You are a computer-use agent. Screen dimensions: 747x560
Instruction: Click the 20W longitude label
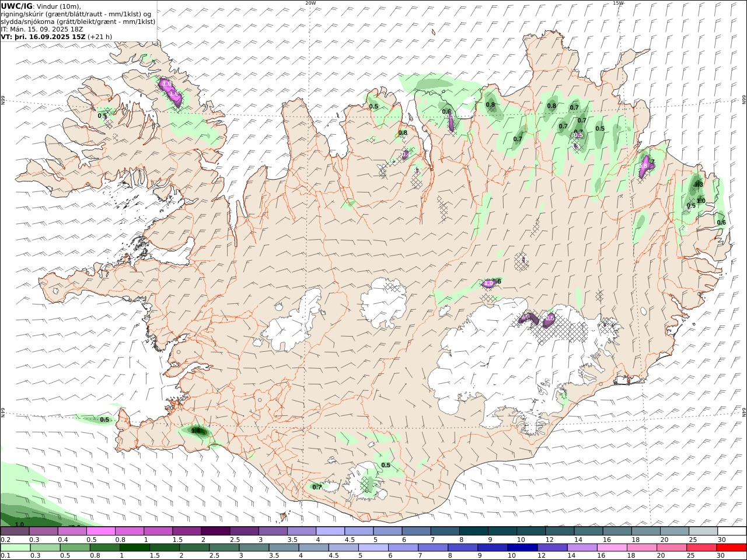click(310, 3)
